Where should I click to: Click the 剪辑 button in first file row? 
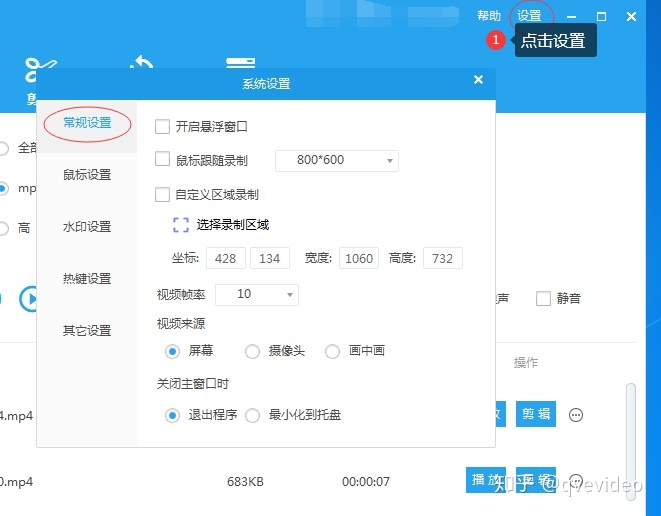point(536,414)
